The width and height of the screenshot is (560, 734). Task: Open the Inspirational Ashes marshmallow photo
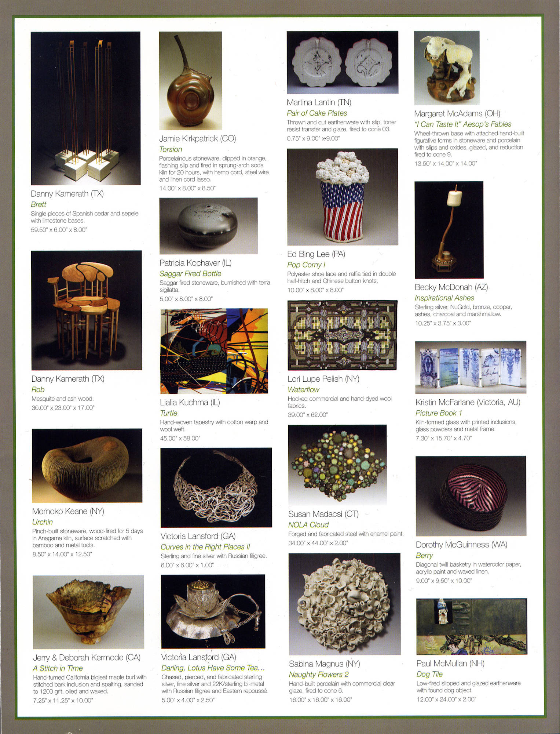pyautogui.click(x=449, y=230)
